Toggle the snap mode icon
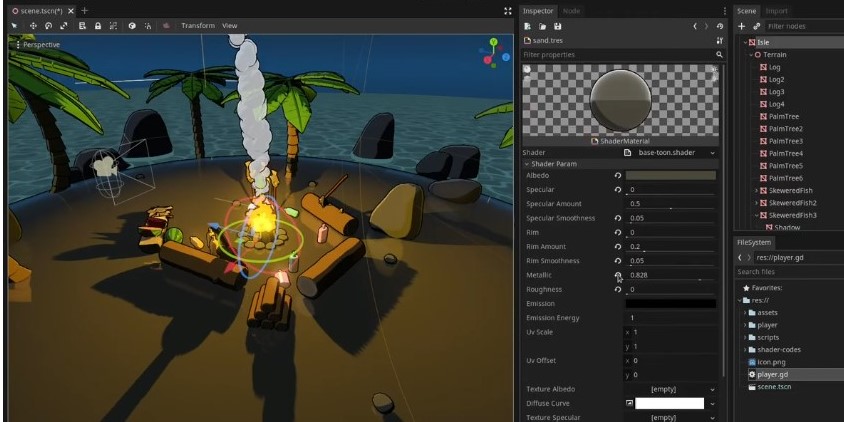The width and height of the screenshot is (844, 422). pos(147,26)
